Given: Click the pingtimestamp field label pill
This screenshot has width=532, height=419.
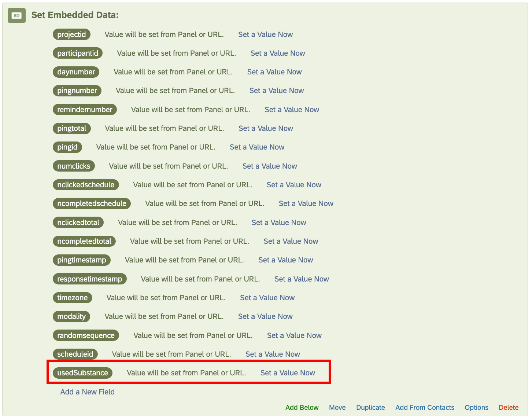Looking at the screenshot, I should [x=81, y=260].
